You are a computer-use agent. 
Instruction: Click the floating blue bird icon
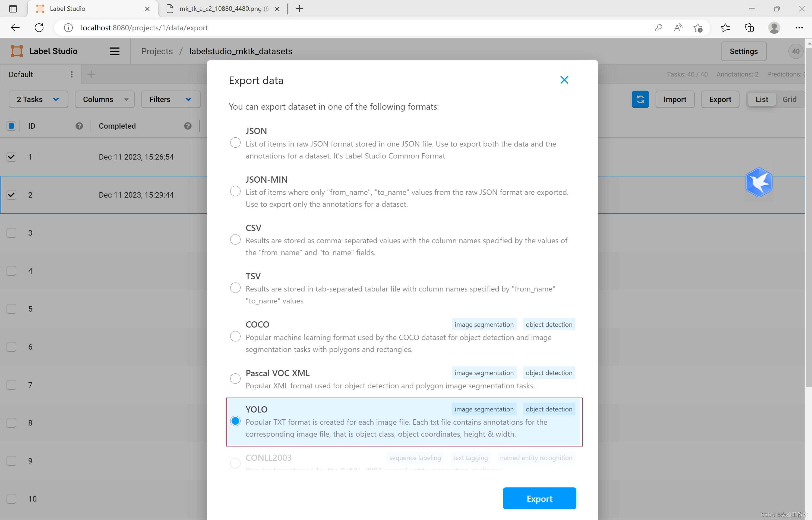click(759, 182)
